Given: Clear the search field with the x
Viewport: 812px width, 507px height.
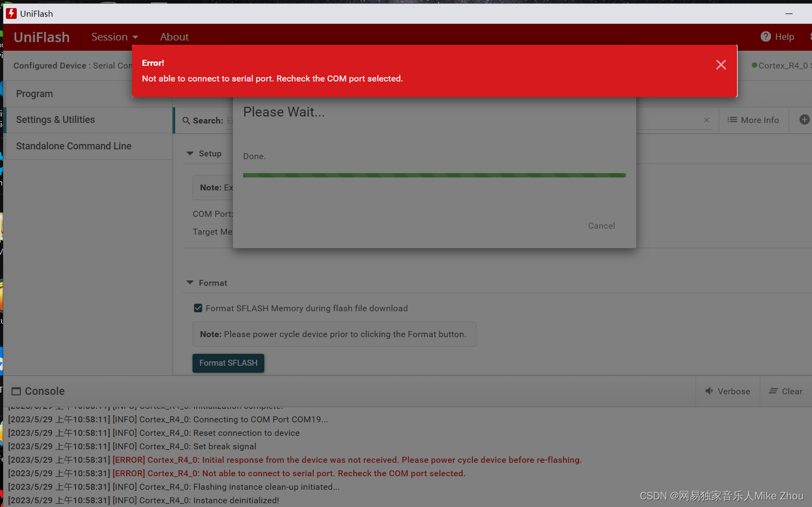Looking at the screenshot, I should [706, 120].
